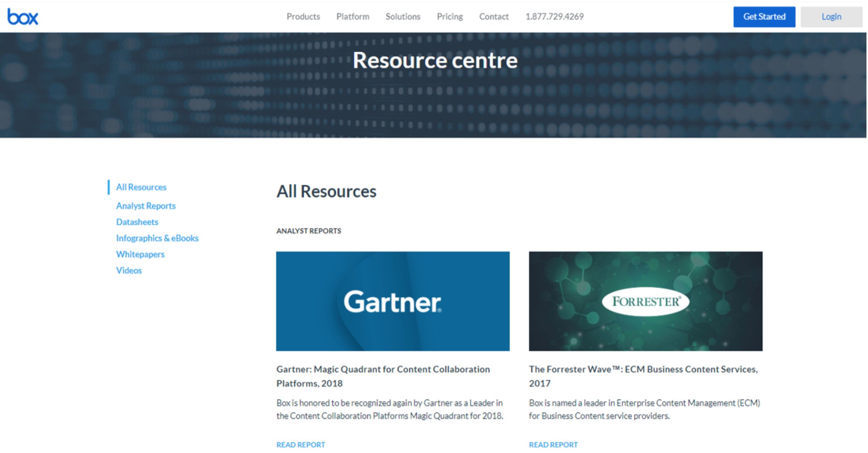
Task: Click the All Resources main heading
Action: [x=326, y=191]
